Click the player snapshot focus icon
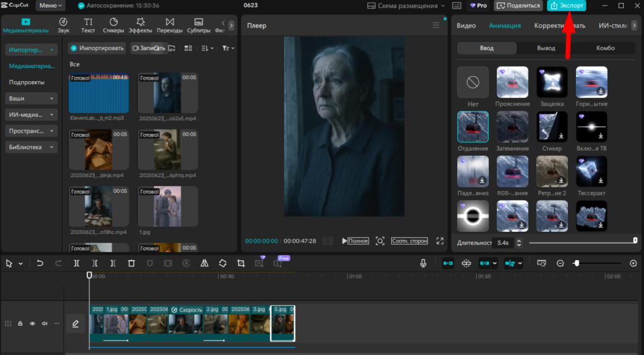Viewport: 644px width, 355px height. point(380,241)
